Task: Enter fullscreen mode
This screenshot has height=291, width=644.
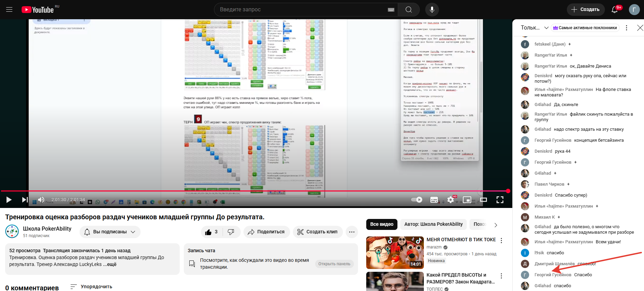Action: [500, 200]
